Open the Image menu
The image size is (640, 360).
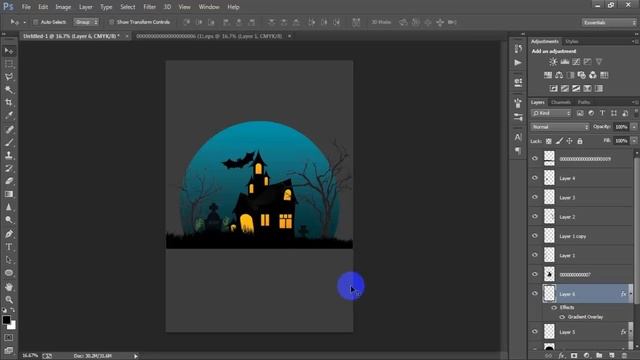click(x=63, y=7)
